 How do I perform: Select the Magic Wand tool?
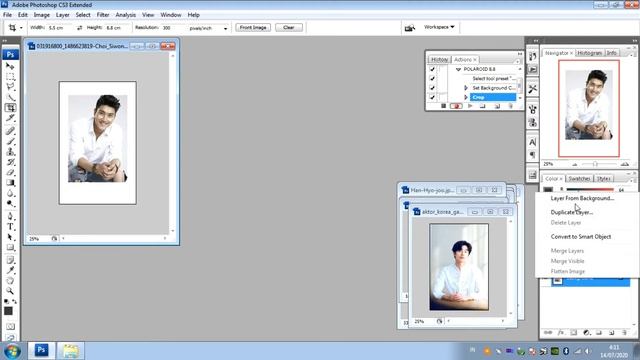(10, 97)
